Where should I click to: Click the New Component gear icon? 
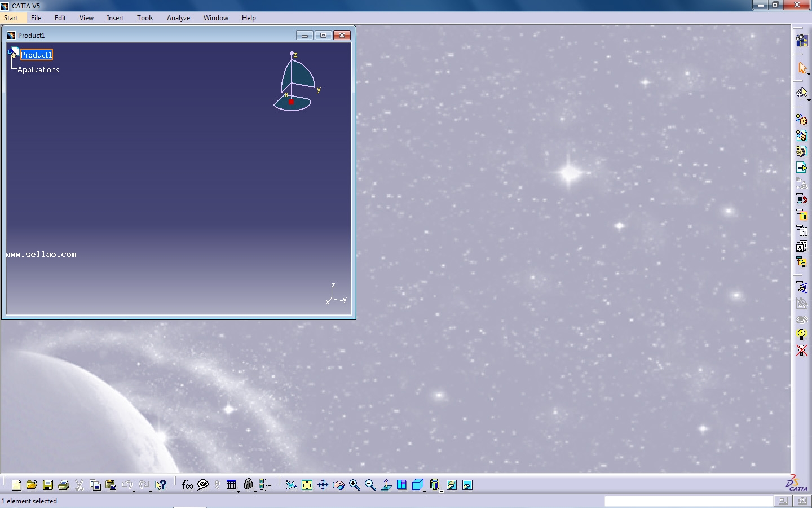pos(802,120)
